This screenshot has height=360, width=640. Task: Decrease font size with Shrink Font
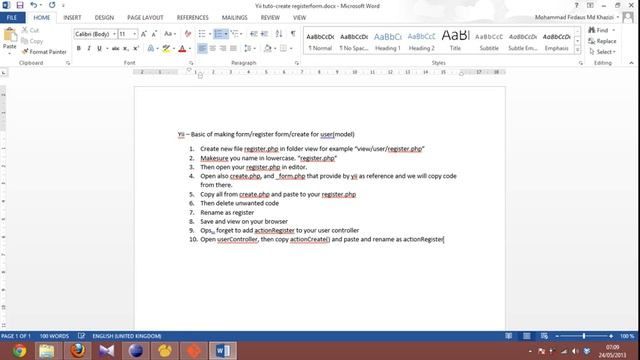[154, 34]
